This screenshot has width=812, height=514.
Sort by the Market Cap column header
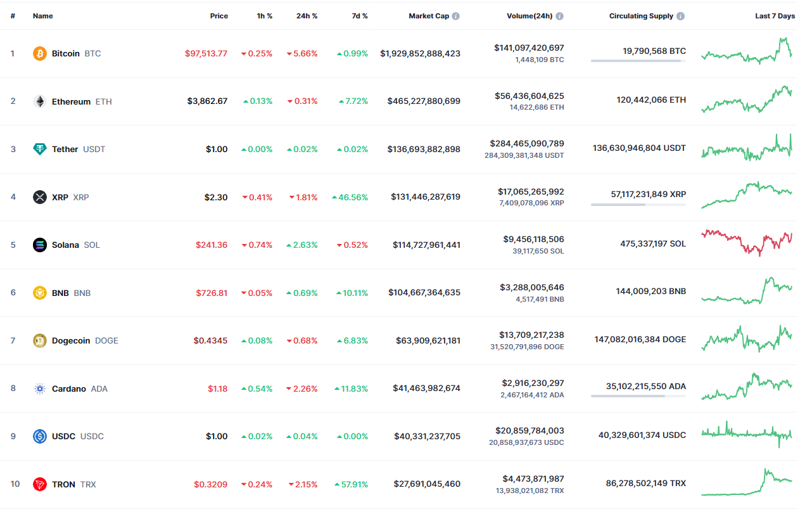[429, 16]
